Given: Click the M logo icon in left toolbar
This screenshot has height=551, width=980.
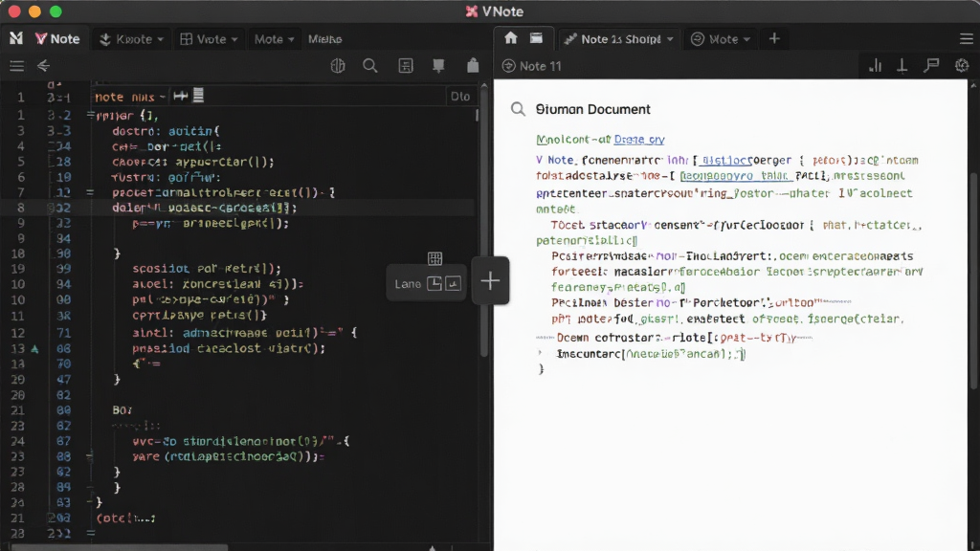Looking at the screenshot, I should point(15,38).
